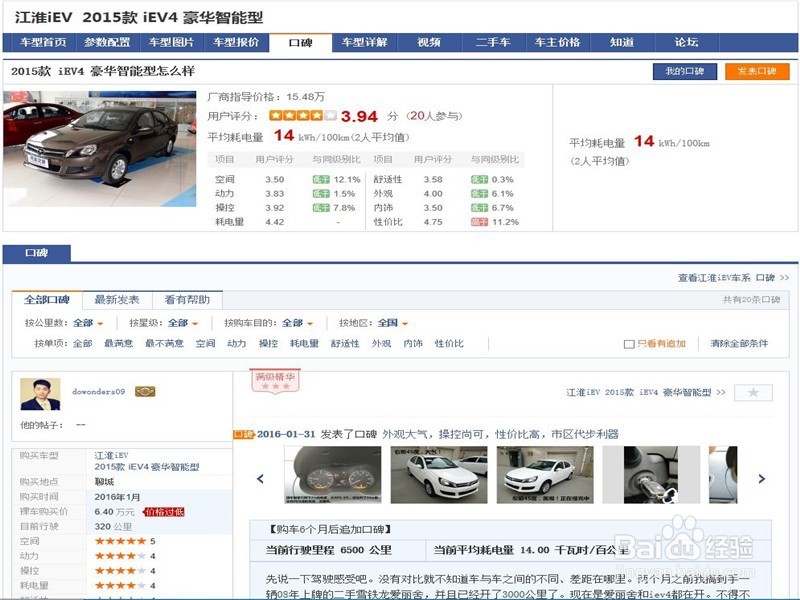Open 江淮iEV 2015款 iEV4 豪华智能型 review link
Image resolution: width=800 pixels, height=600 pixels.
tap(645, 392)
